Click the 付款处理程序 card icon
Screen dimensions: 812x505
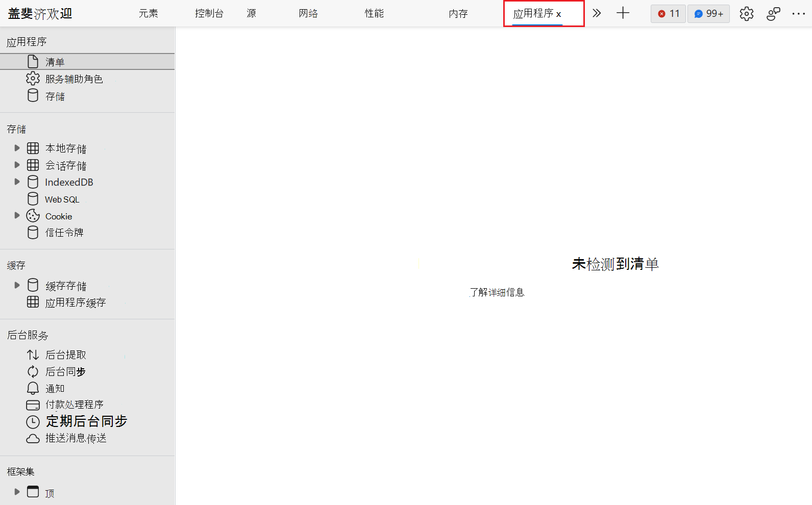(x=33, y=405)
